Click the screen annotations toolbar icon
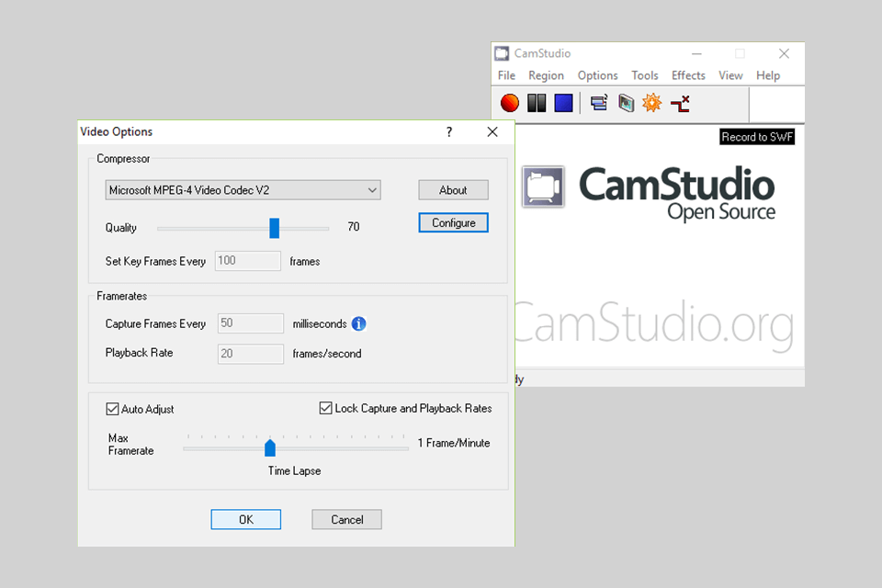Screen dimensions: 882x588 pos(626,103)
